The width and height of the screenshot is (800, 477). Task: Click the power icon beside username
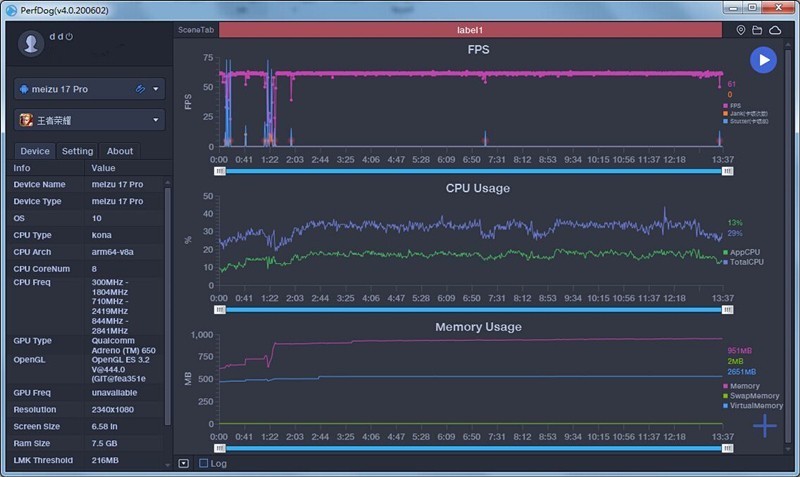(x=70, y=37)
